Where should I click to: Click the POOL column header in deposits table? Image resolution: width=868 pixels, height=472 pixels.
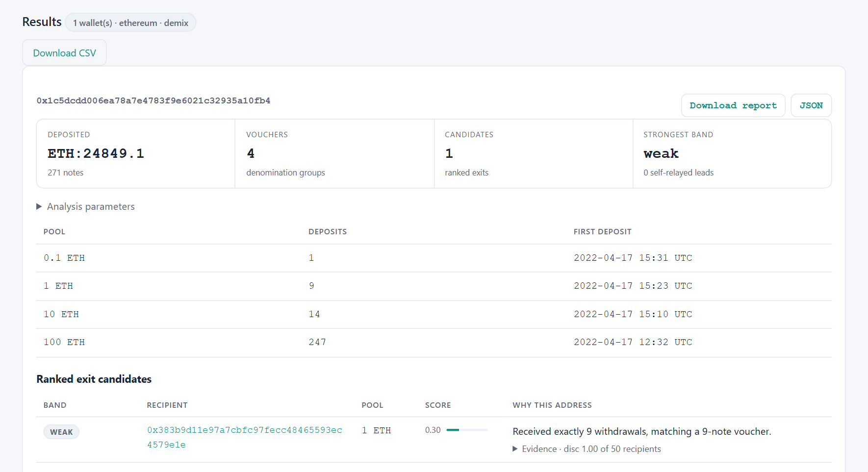click(x=54, y=232)
